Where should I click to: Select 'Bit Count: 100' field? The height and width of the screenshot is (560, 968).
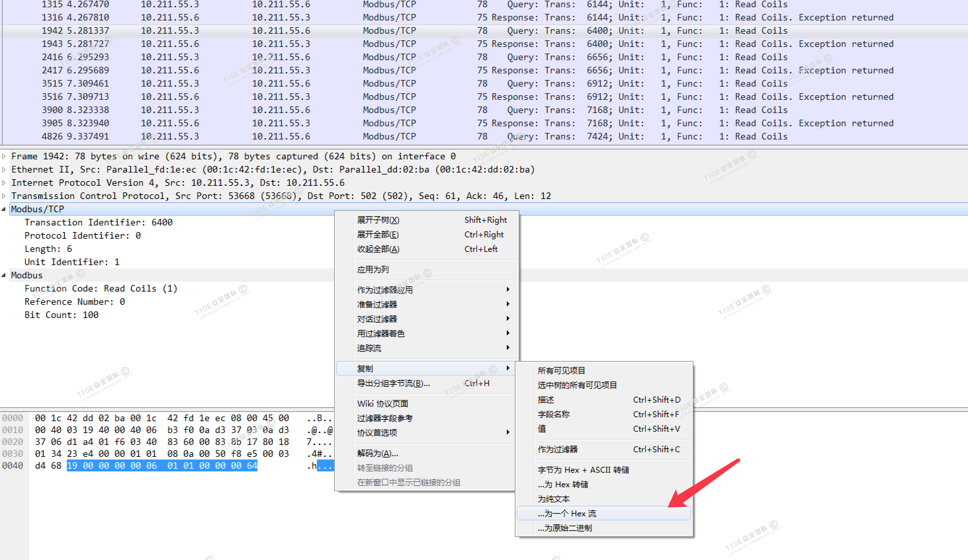(x=62, y=315)
